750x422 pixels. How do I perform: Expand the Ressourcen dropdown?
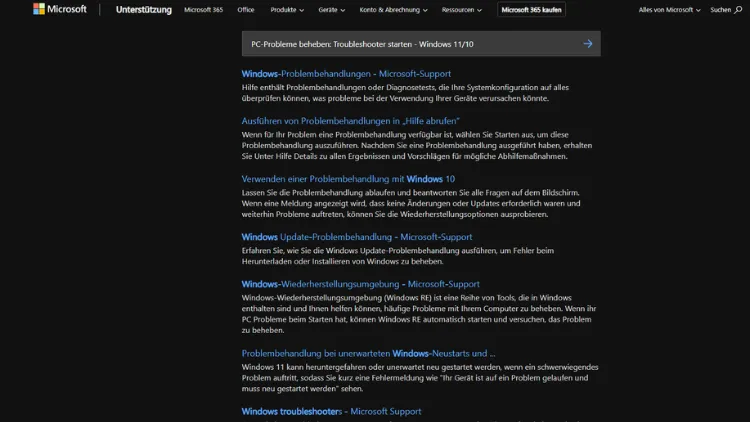[462, 10]
